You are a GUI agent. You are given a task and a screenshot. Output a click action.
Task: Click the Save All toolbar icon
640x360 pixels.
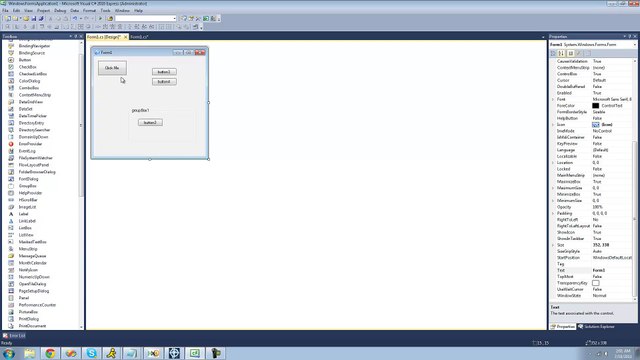click(x=41, y=18)
